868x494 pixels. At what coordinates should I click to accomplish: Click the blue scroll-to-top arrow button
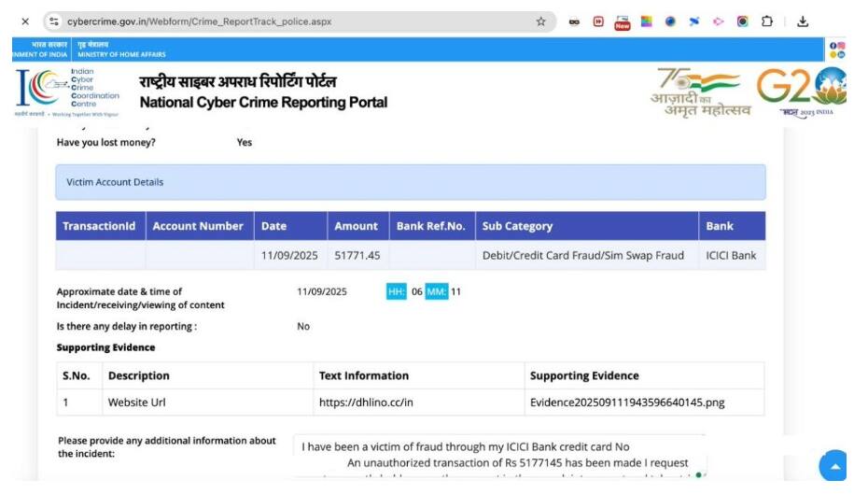(833, 465)
